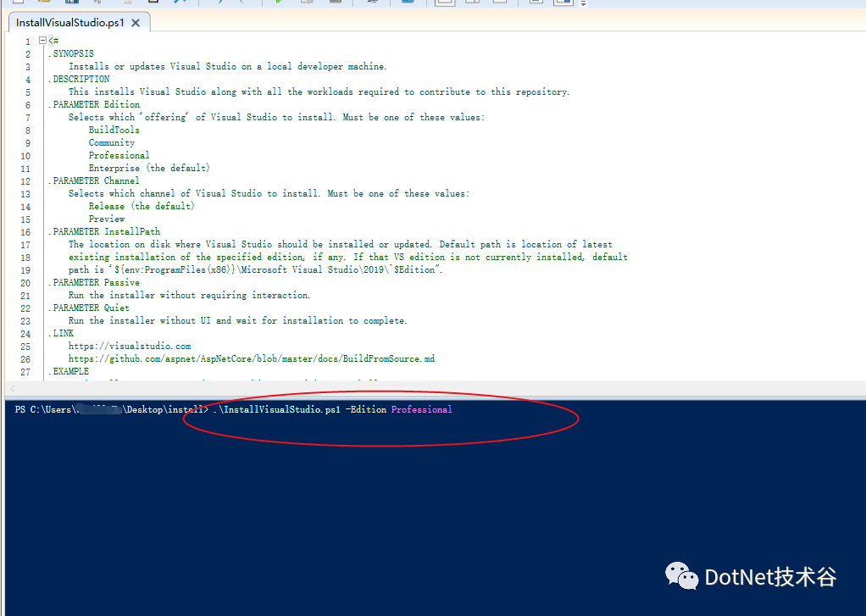Click the .LINK keyword line
866x616 pixels.
coord(61,333)
